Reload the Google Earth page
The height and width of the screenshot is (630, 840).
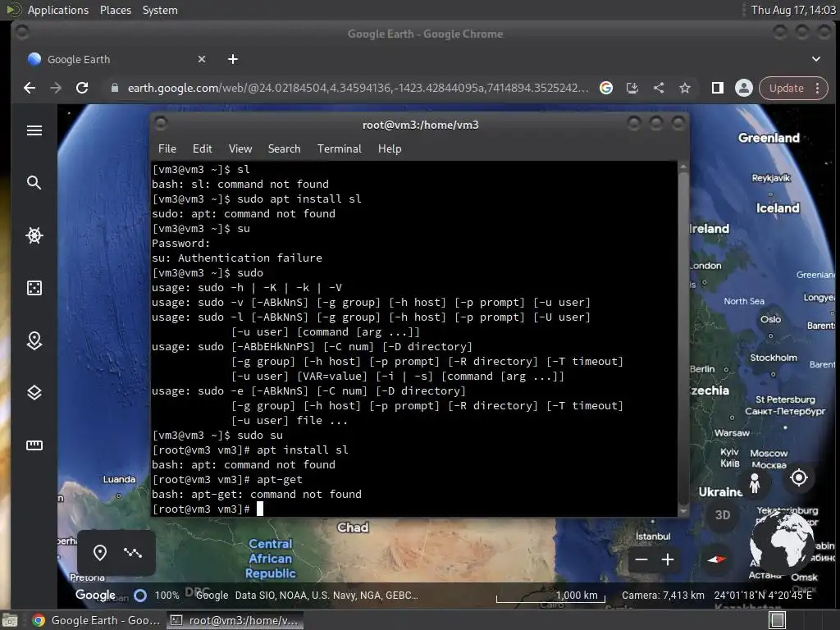coord(82,88)
